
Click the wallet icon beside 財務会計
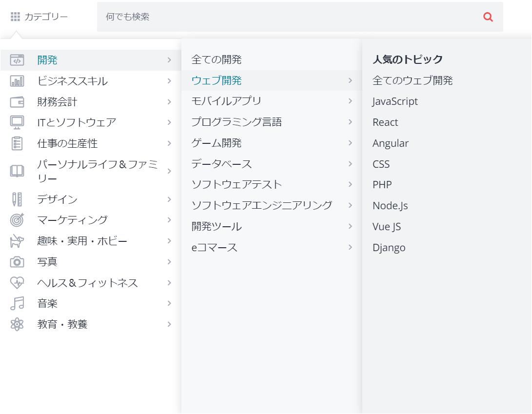tap(17, 102)
